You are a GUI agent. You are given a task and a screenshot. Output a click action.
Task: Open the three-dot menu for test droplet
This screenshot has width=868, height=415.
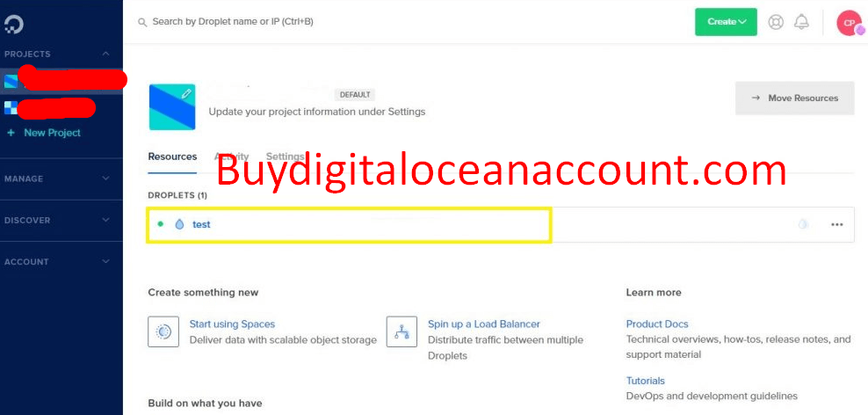837,224
